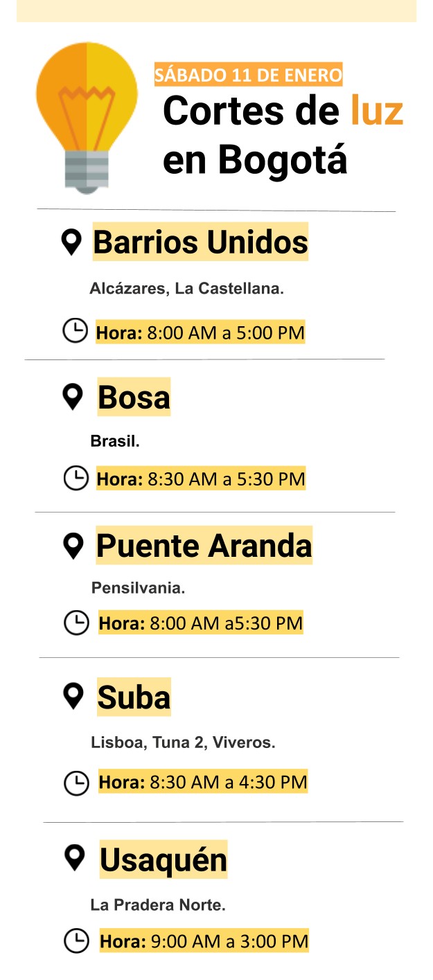Viewport: 433px width, 980px height.
Task: Select the Barrios Unidos heading
Action: tap(200, 242)
